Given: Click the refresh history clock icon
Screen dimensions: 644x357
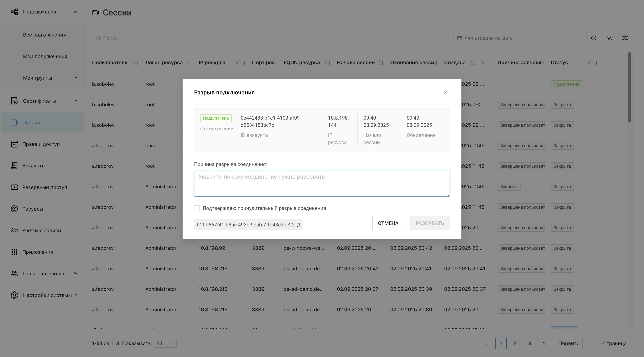Looking at the screenshot, I should click(594, 38).
